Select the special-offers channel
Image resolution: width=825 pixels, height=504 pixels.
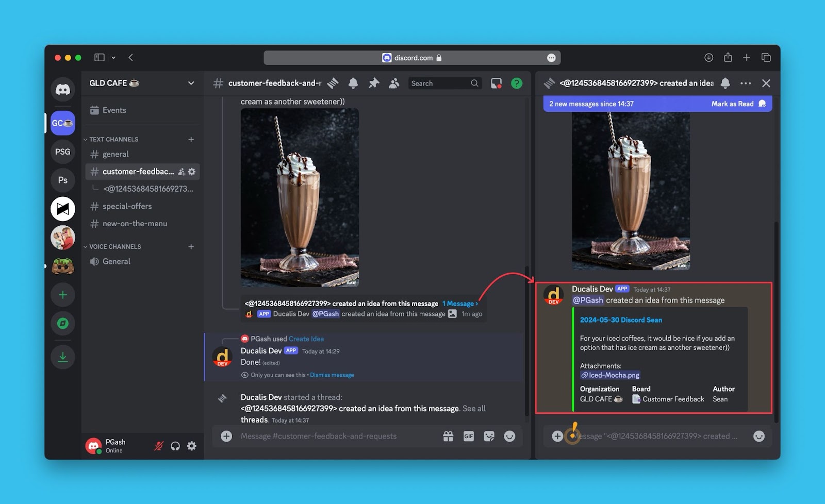[127, 206]
